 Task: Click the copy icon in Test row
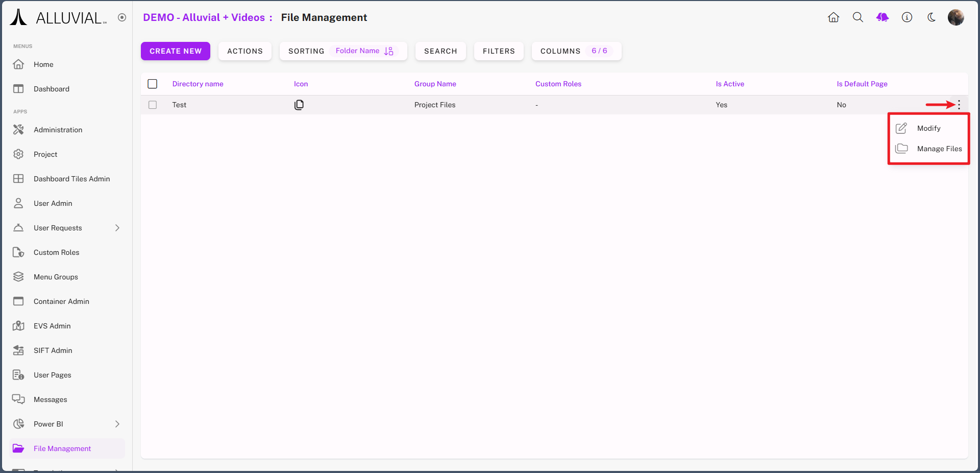click(x=299, y=105)
